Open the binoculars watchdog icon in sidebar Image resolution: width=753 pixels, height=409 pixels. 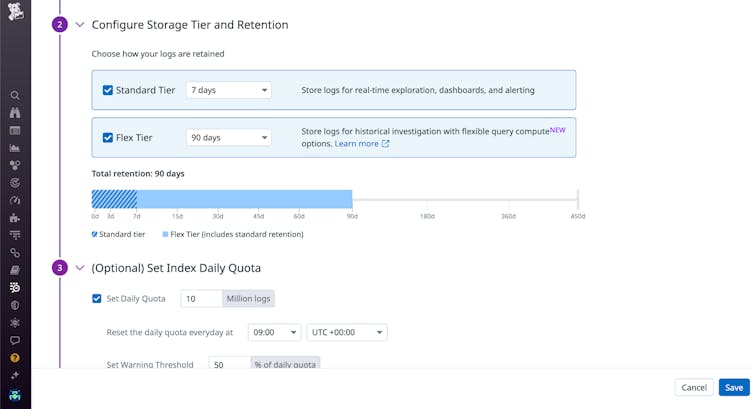tap(15, 113)
